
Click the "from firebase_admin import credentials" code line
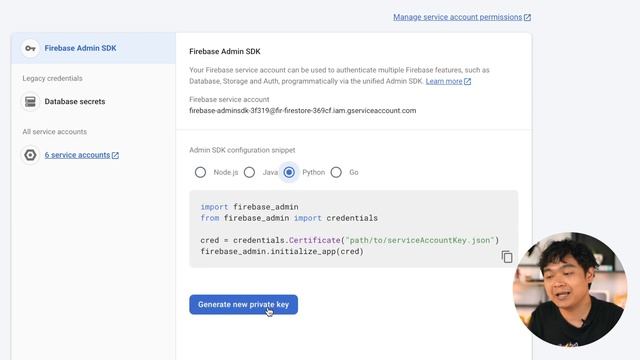[x=289, y=218]
